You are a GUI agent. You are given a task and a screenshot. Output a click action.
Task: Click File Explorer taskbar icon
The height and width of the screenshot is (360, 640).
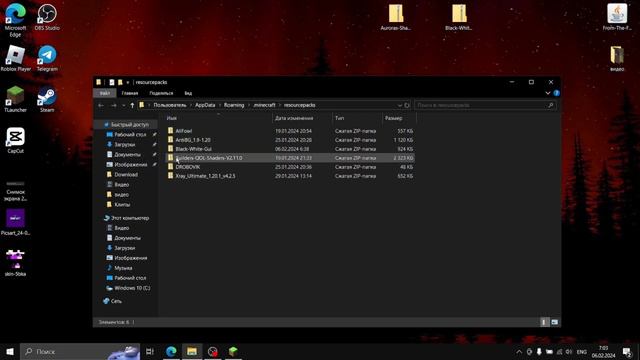[192, 351]
